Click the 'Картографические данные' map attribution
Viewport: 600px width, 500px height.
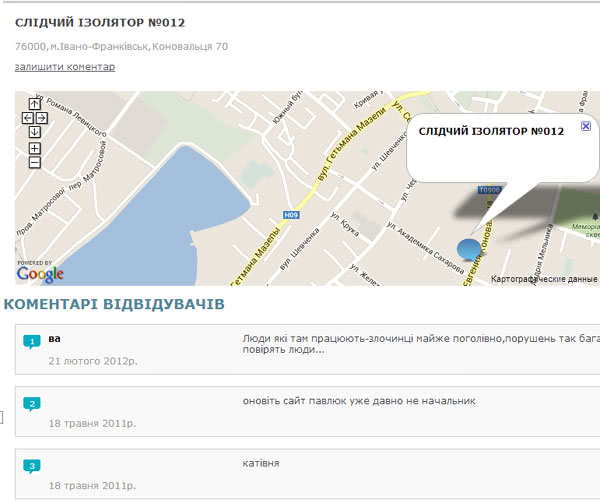coord(545,279)
